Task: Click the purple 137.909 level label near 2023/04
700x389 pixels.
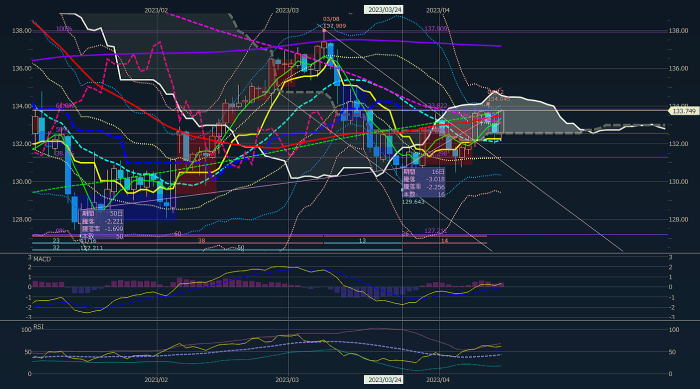Action: click(x=435, y=29)
